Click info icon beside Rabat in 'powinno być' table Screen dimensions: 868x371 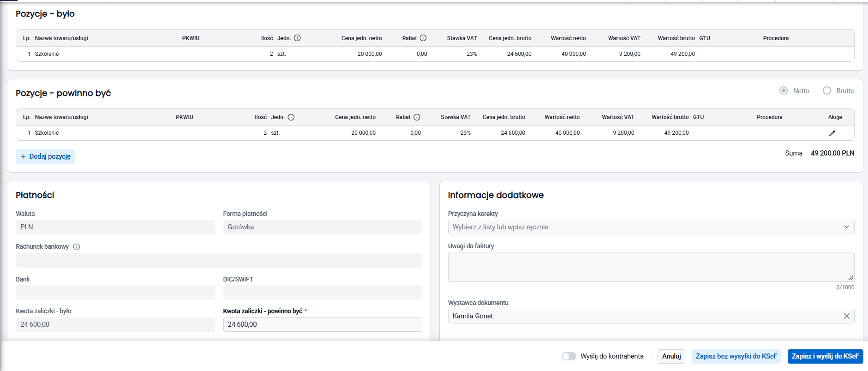(417, 117)
